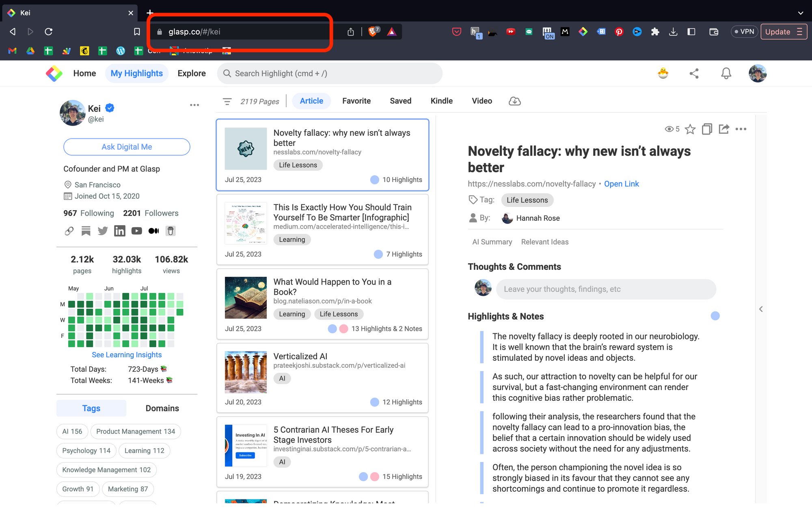Switch to the Favorite tab
Image resolution: width=812 pixels, height=508 pixels.
tap(356, 101)
